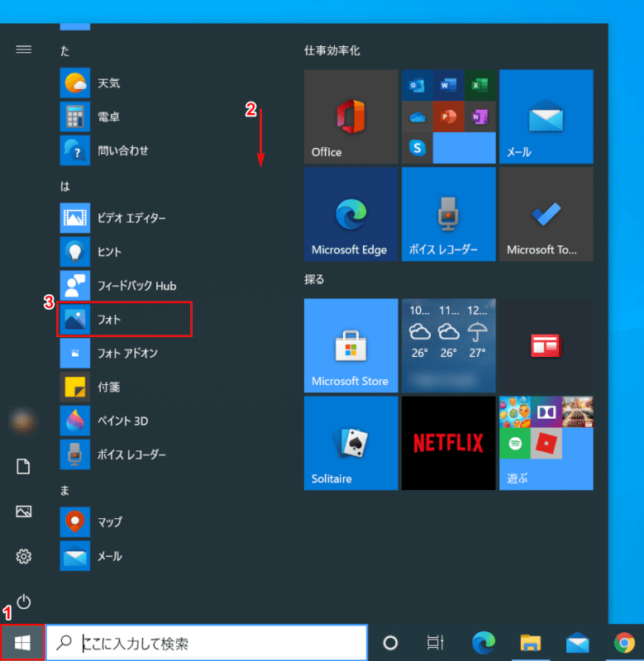Launch Chrome from the taskbar
Image resolution: width=644 pixels, height=661 pixels.
pos(624,643)
